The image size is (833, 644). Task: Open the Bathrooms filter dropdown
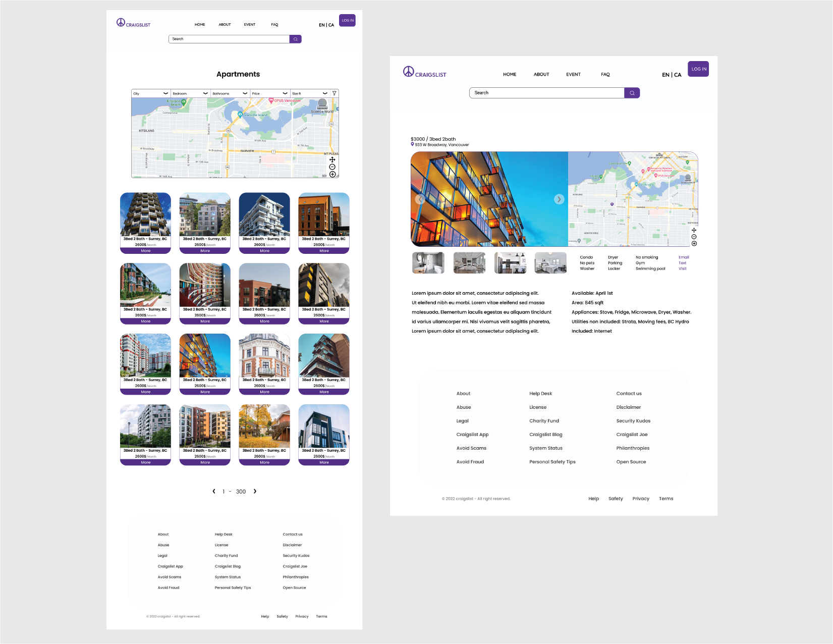pyautogui.click(x=231, y=93)
